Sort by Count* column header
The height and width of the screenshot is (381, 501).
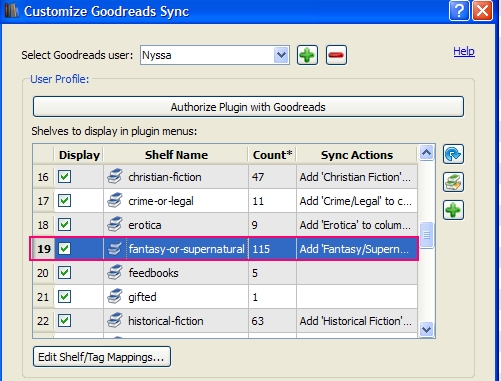[x=272, y=155]
